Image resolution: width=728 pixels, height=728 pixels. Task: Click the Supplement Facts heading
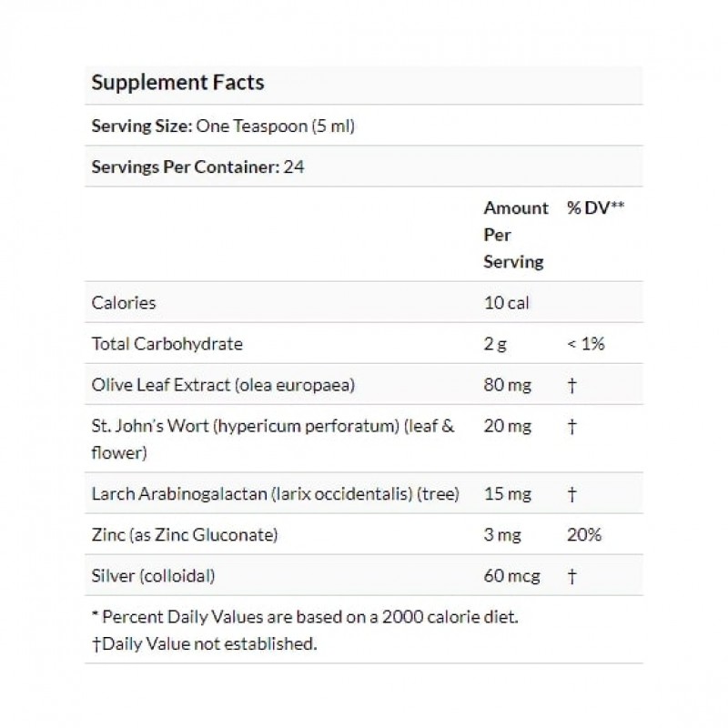pyautogui.click(x=178, y=83)
